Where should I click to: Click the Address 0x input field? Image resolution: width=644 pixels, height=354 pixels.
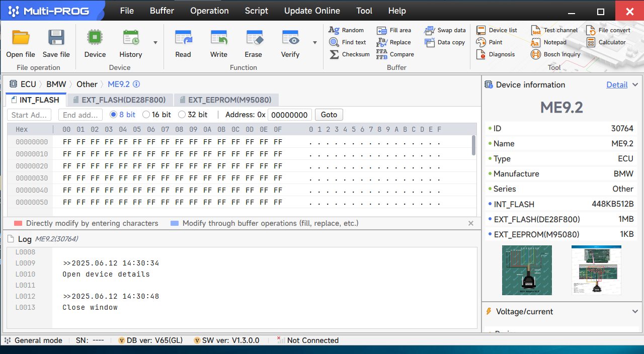click(290, 115)
